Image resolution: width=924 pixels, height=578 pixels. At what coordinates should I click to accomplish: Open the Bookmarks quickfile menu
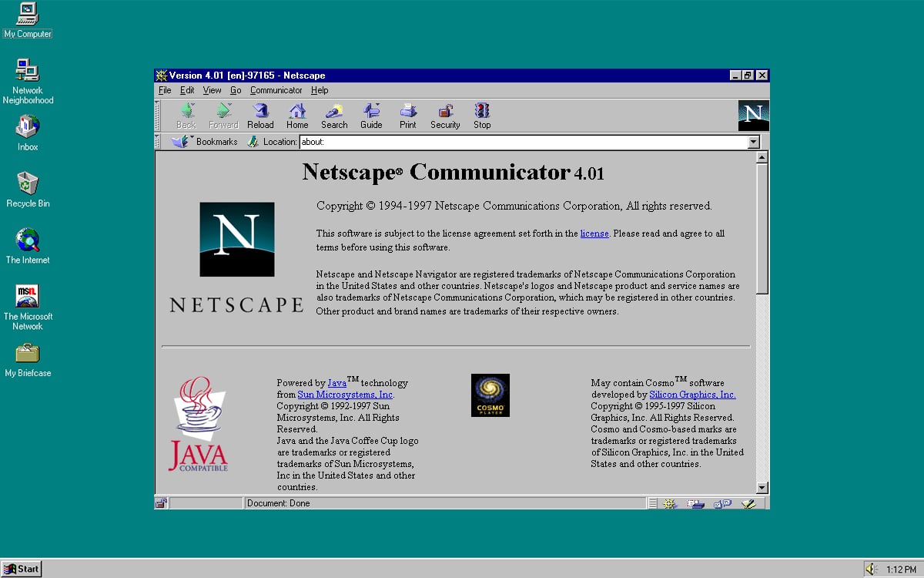(x=205, y=142)
